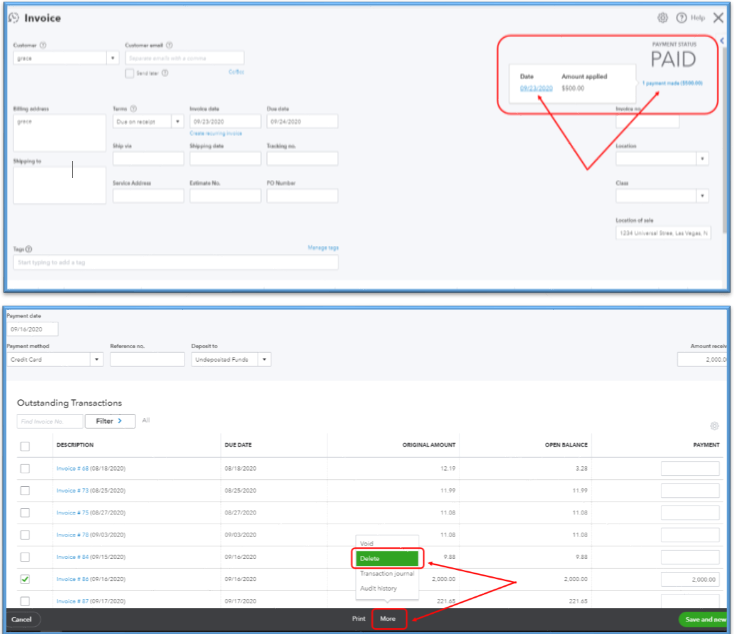Image resolution: width=734 pixels, height=634 pixels.
Task: Select Void in the More menu
Action: [367, 543]
